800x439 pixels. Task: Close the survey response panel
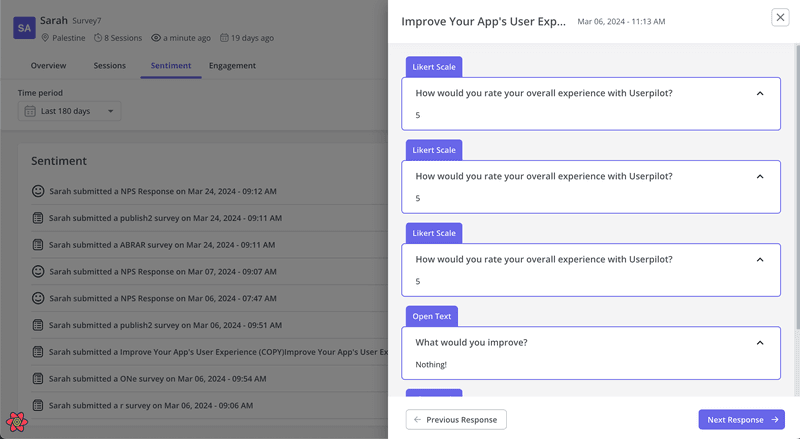pos(780,17)
